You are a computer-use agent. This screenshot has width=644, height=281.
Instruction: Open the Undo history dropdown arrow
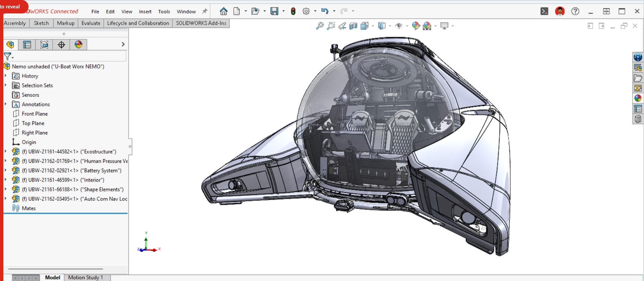pos(334,11)
